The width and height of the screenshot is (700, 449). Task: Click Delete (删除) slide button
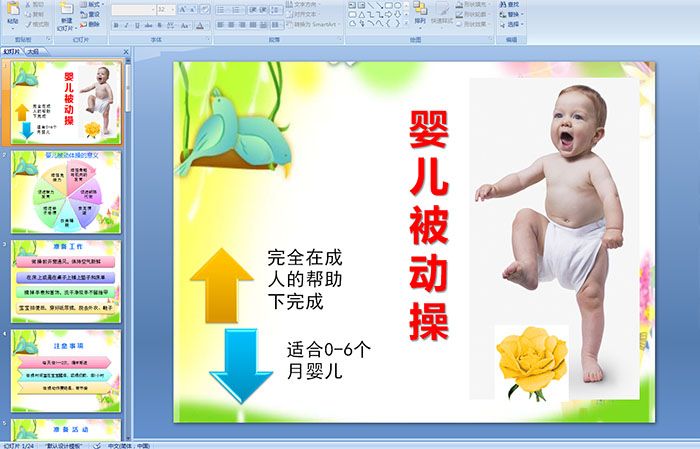coord(90,24)
